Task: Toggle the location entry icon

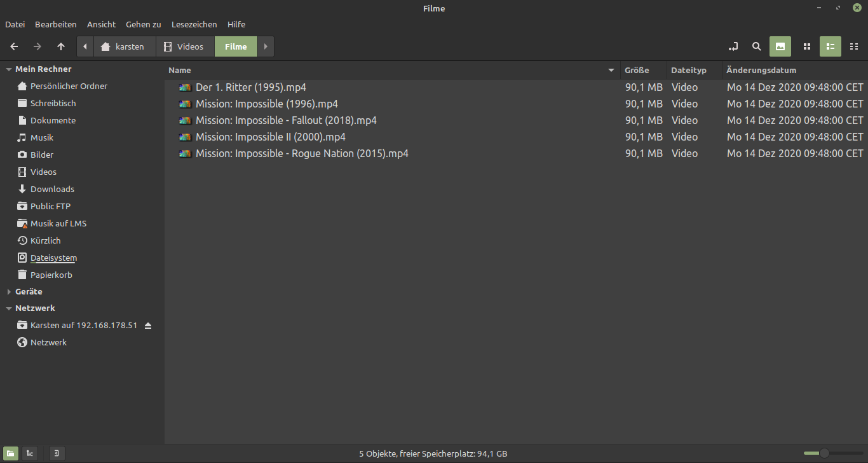Action: point(733,46)
